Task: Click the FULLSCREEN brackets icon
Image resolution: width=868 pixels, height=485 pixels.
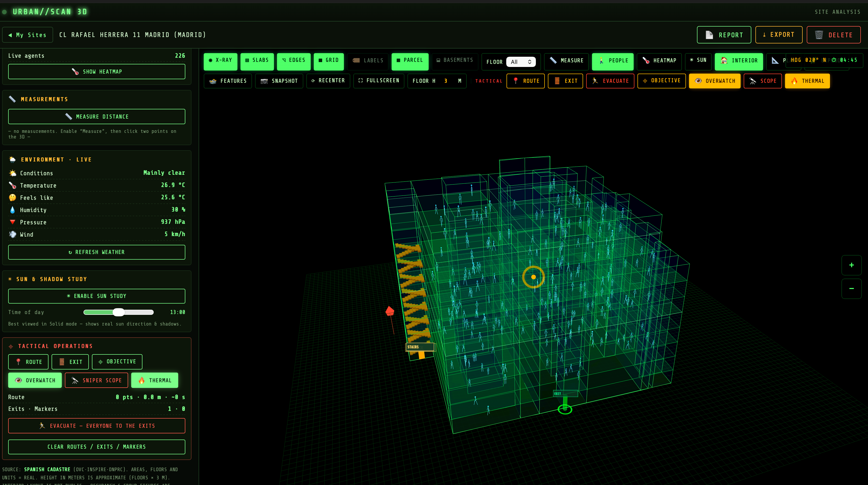Action: 360,80
